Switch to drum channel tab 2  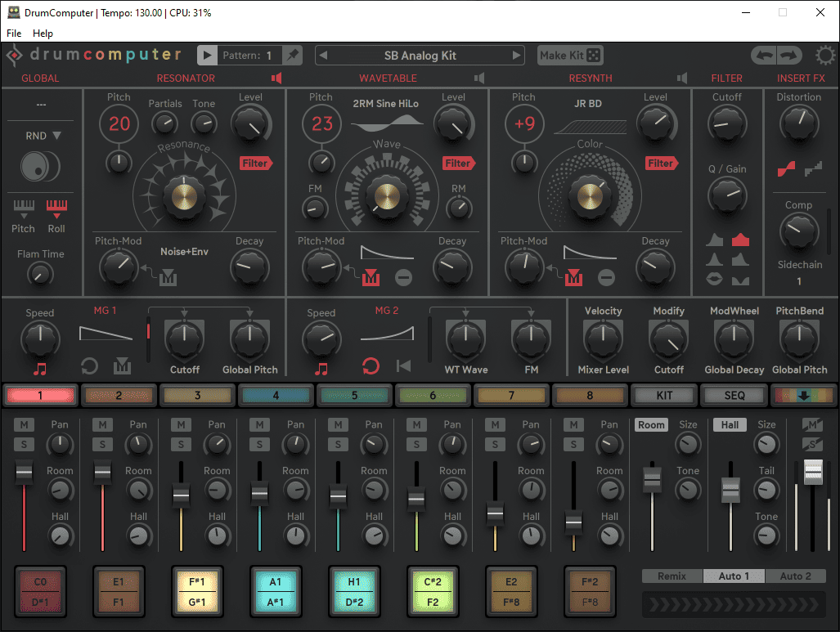click(119, 395)
